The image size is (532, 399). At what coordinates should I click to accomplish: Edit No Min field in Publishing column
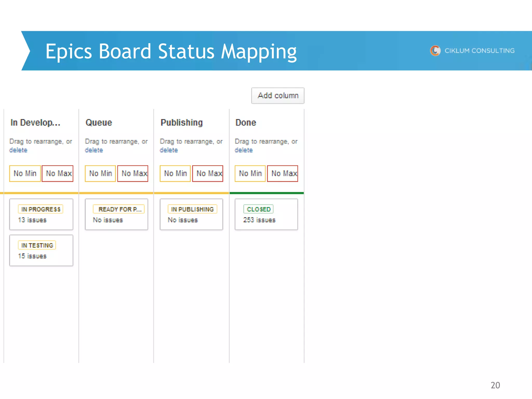[x=175, y=173]
